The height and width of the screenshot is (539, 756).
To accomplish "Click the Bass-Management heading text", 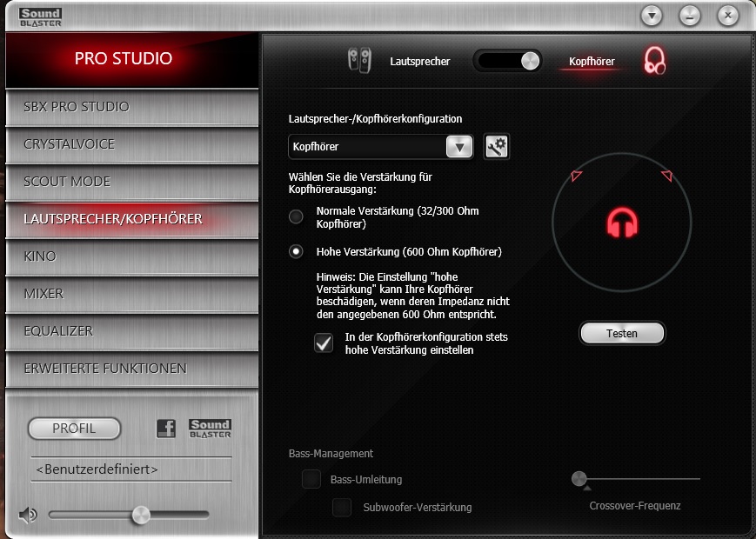I will [x=331, y=453].
